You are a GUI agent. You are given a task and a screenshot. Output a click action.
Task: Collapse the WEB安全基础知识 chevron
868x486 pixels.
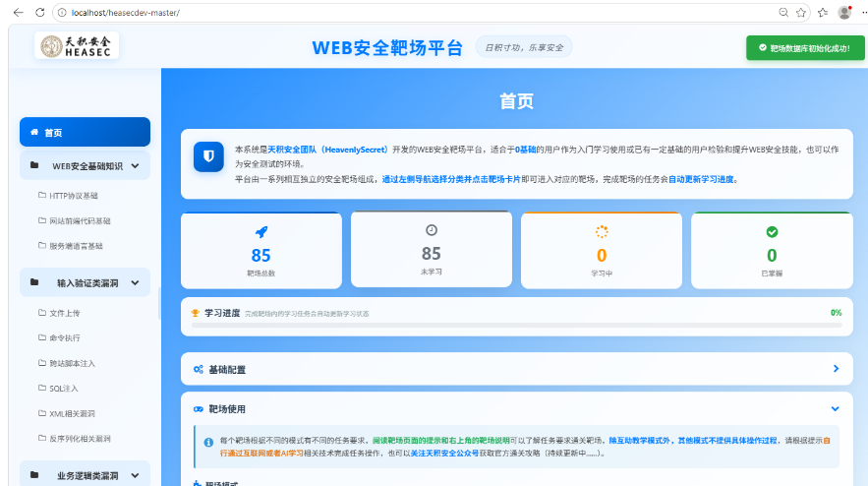[x=135, y=165]
